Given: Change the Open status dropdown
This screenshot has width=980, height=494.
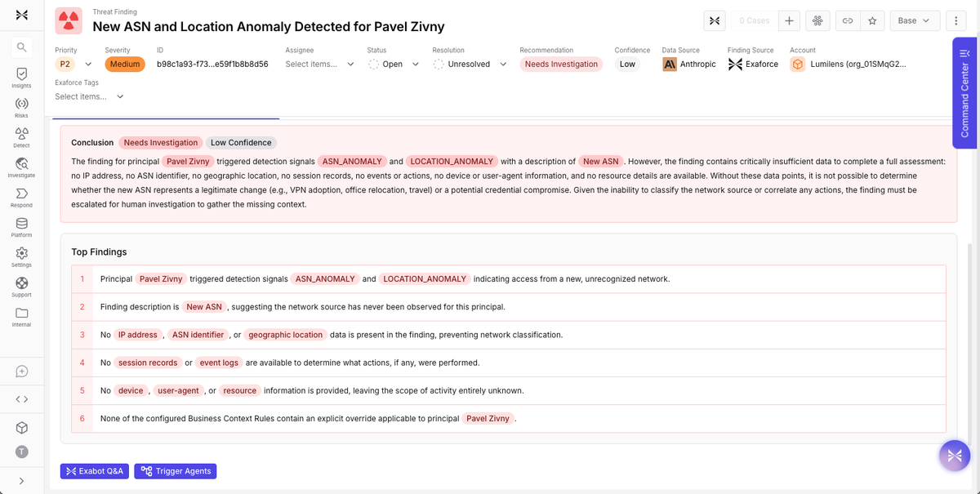Looking at the screenshot, I should tap(394, 64).
